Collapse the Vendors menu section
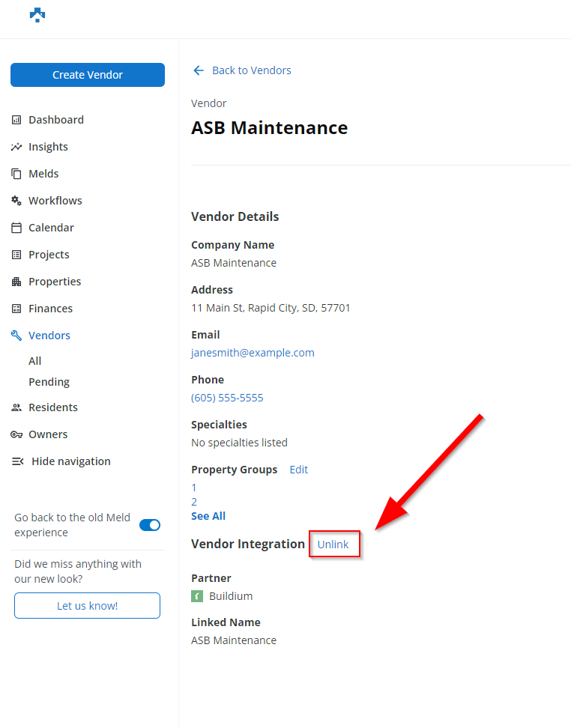This screenshot has width=571, height=728. click(x=49, y=336)
